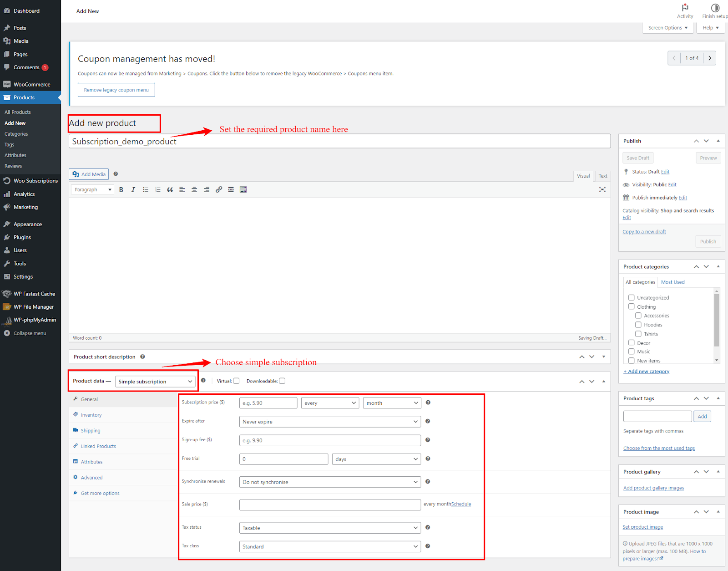Collapse the Publish panel toggle arrow
The height and width of the screenshot is (571, 728).
tap(718, 141)
